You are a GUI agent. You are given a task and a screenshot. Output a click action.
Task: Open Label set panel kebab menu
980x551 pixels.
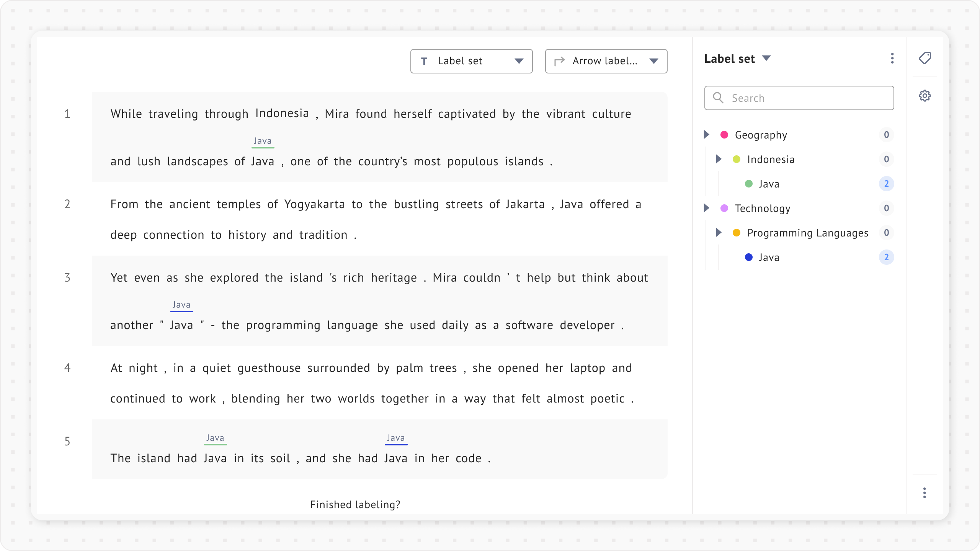(x=892, y=58)
